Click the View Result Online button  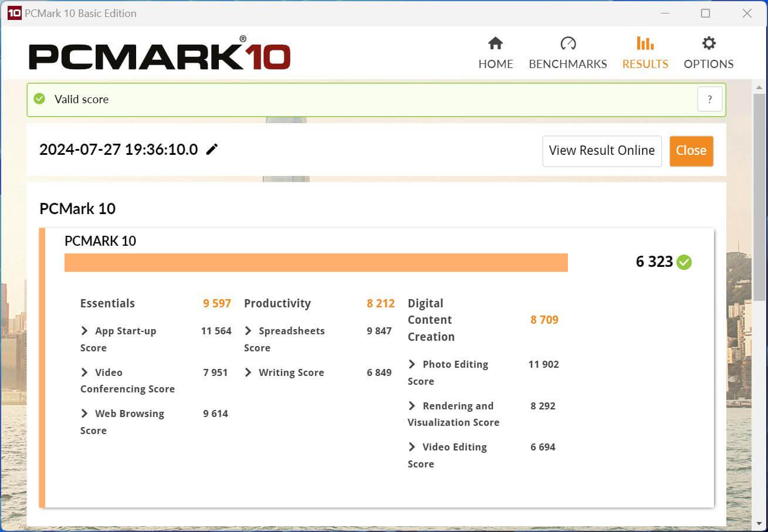[602, 151]
